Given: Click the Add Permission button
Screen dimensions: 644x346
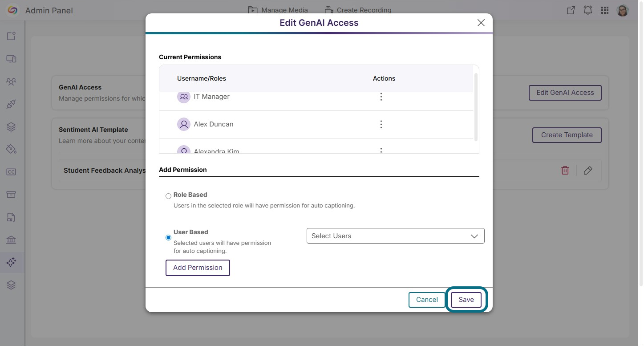Looking at the screenshot, I should pos(198,268).
